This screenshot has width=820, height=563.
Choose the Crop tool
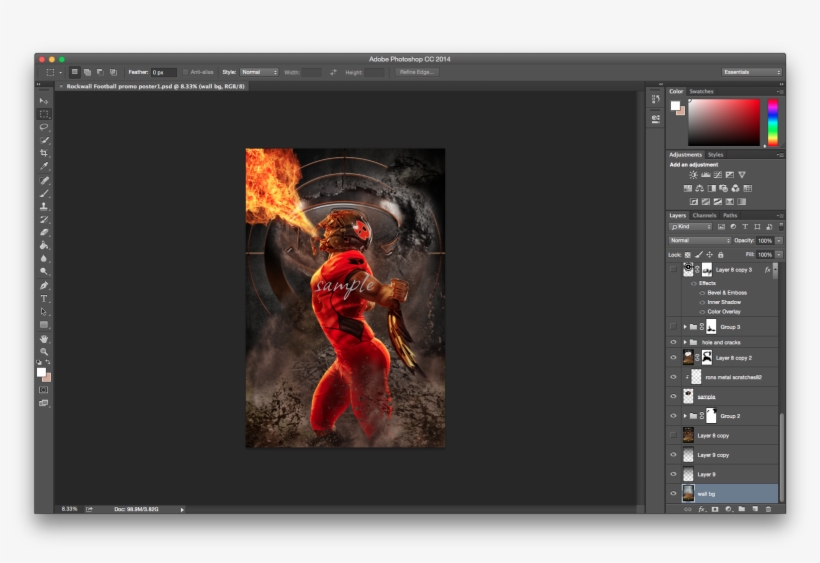point(44,153)
